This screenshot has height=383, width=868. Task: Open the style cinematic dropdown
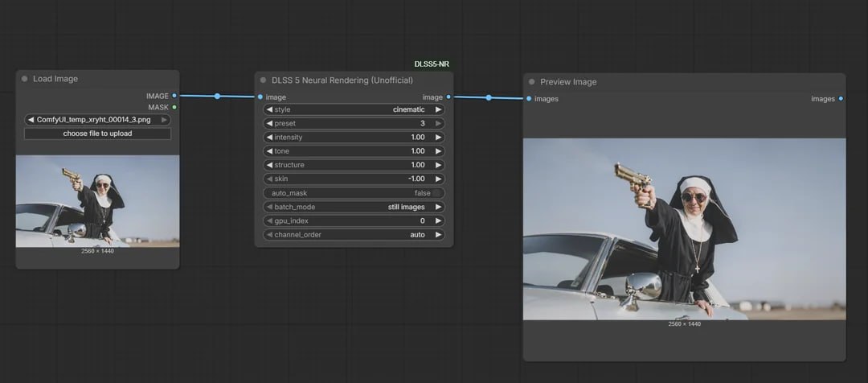354,109
